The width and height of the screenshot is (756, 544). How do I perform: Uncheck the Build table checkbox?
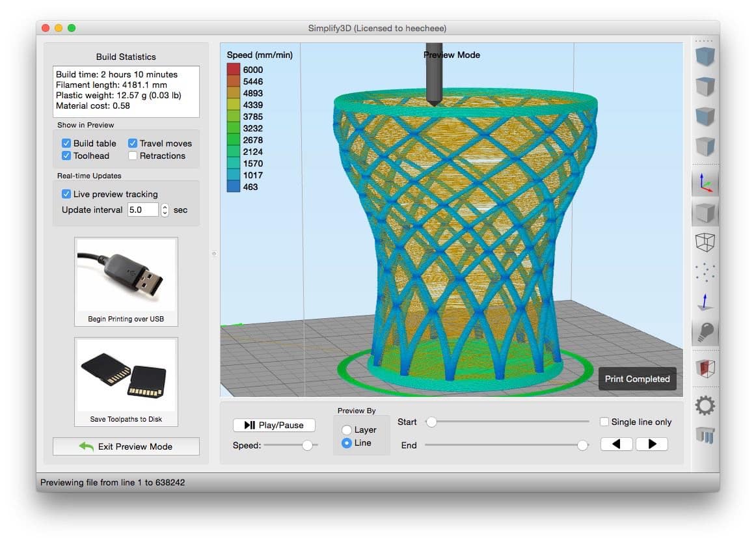tap(66, 143)
